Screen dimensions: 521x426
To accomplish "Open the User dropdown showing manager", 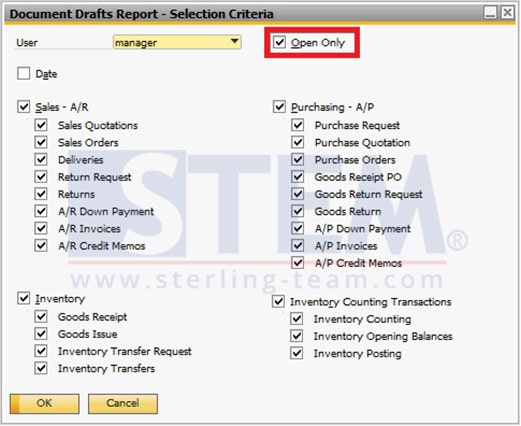I will coord(177,42).
